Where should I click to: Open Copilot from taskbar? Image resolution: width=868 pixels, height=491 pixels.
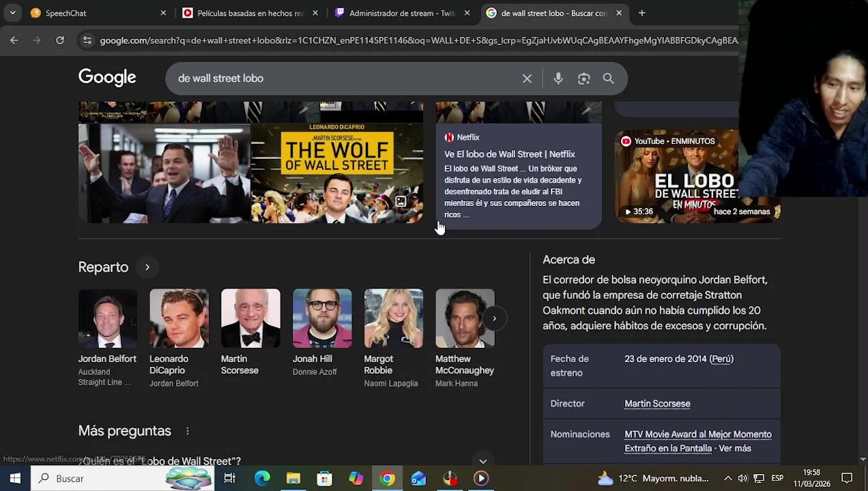(x=356, y=478)
